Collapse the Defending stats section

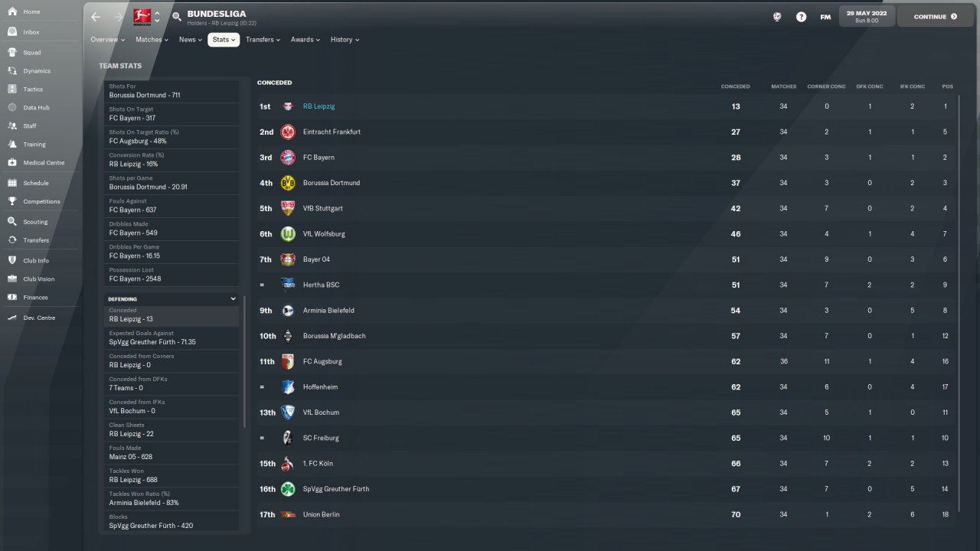(x=234, y=299)
